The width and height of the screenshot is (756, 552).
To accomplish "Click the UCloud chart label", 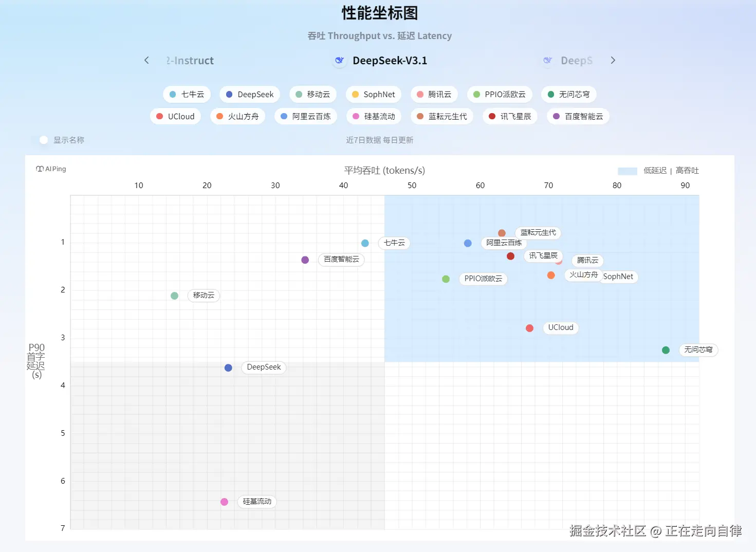I will point(561,328).
